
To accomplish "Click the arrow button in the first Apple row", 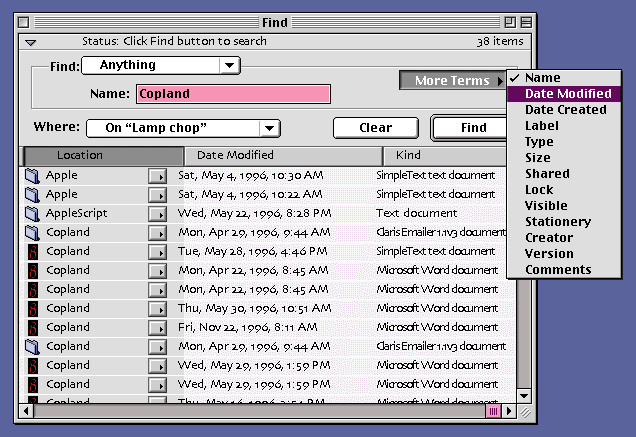I will pos(157,175).
